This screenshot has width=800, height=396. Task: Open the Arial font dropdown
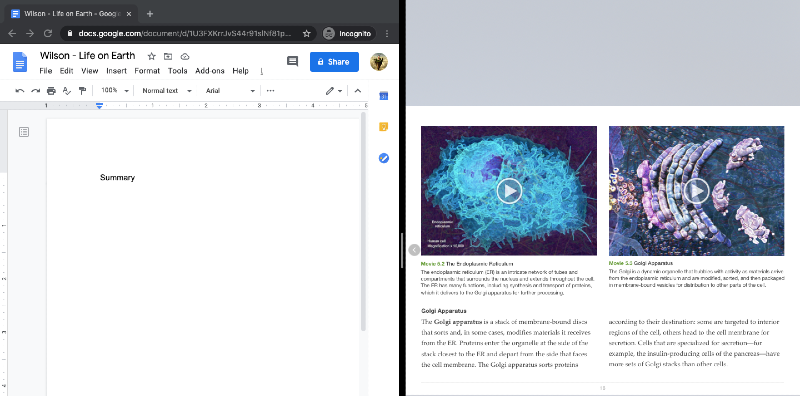pyautogui.click(x=230, y=90)
